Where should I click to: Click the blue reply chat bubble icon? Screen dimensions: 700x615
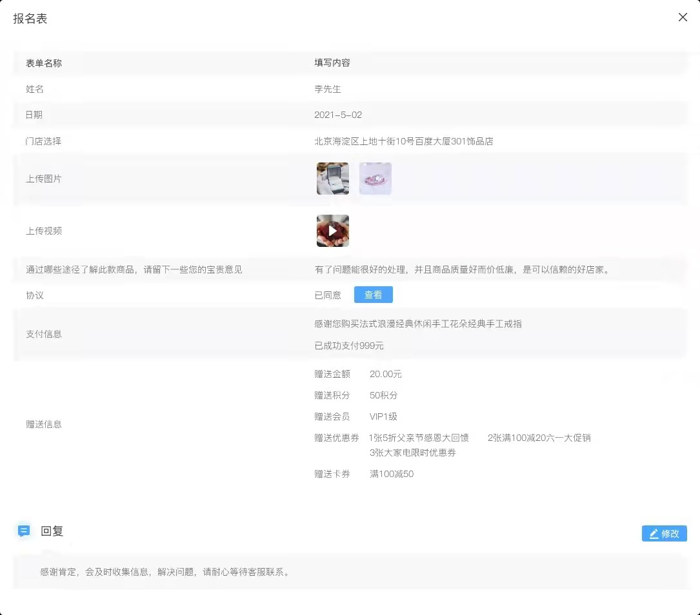[24, 531]
